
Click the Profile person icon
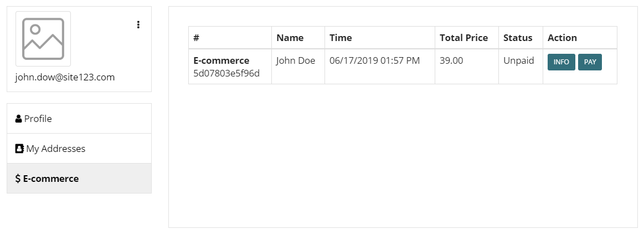(18, 119)
